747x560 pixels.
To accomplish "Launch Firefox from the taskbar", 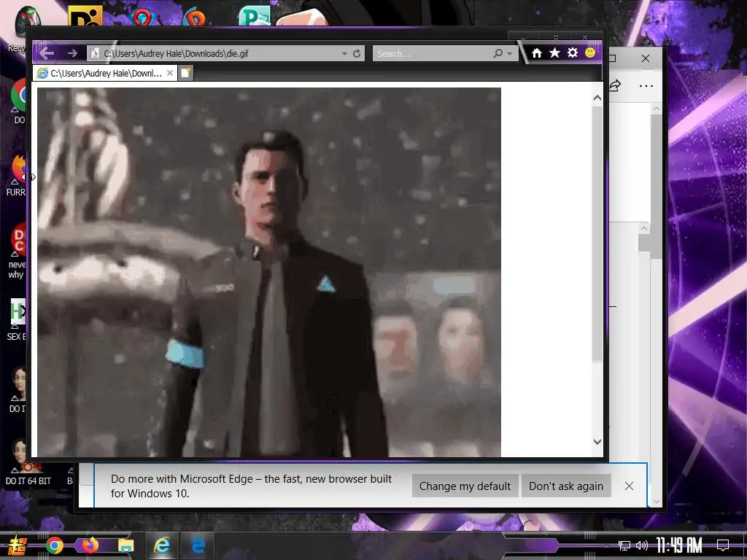I will [x=90, y=545].
